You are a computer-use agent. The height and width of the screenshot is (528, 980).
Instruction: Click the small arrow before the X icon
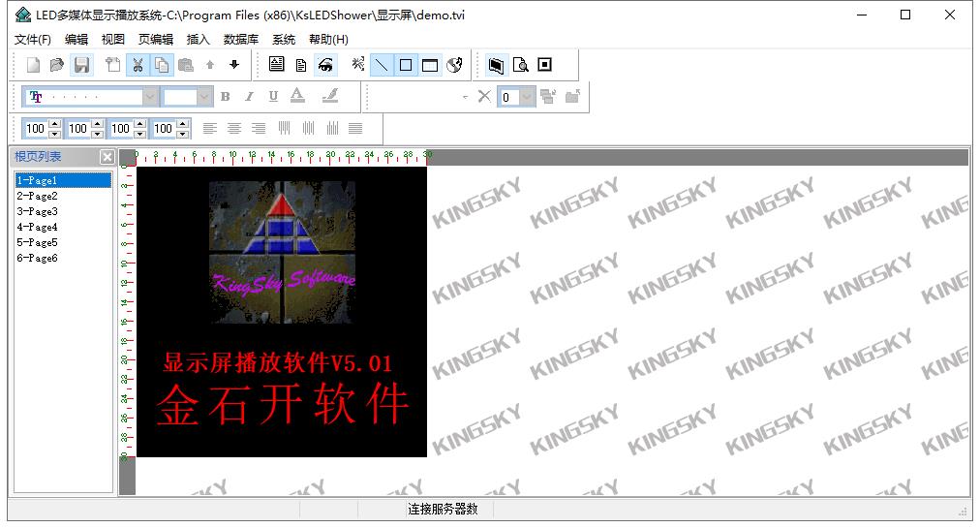tap(465, 97)
